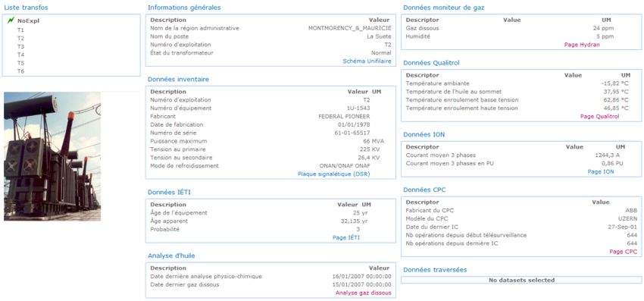
Task: Select transformer T1 in the list
Action: [20, 30]
